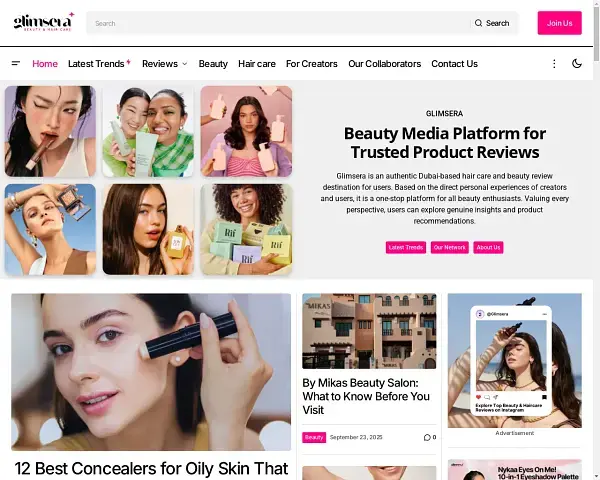The width and height of the screenshot is (600, 480).
Task: Select Our Collaborators in navigation
Action: 385,64
